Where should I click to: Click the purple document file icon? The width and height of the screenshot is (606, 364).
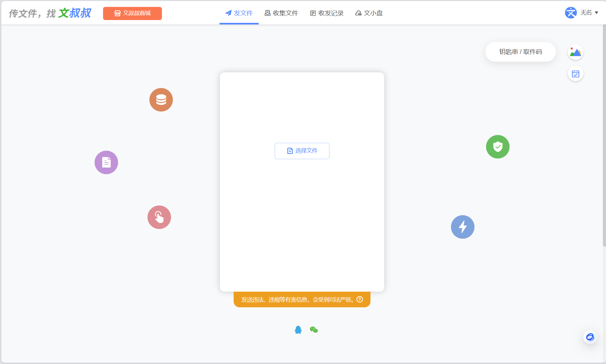pyautogui.click(x=106, y=163)
